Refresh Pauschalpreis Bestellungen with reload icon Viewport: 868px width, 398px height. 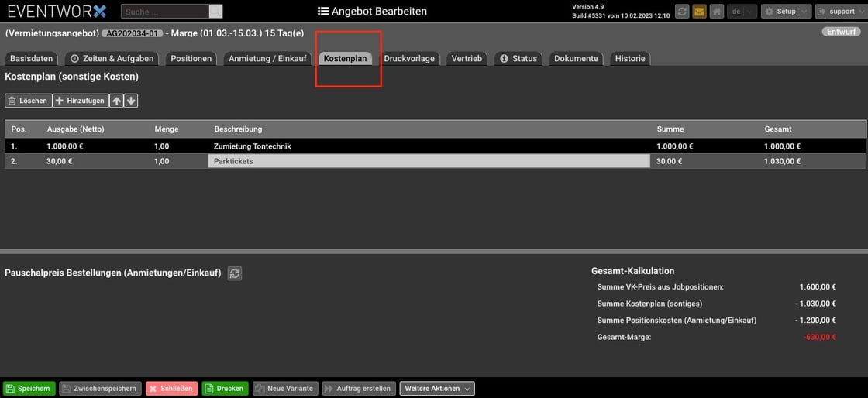pos(235,273)
